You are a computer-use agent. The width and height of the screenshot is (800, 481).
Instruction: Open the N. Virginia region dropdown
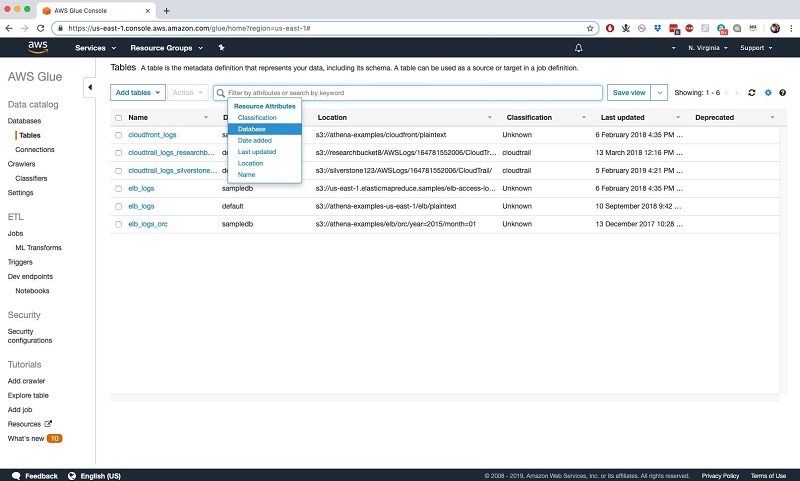[x=708, y=48]
